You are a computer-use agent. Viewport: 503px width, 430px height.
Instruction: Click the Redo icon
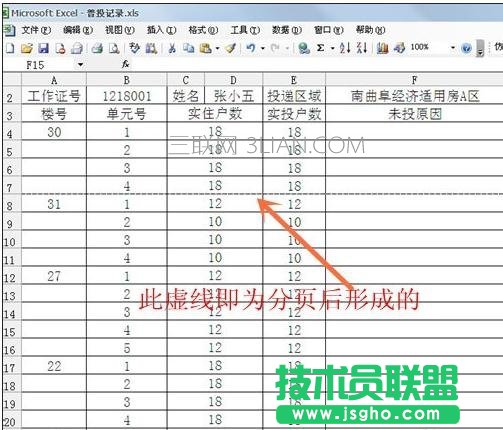(275, 49)
